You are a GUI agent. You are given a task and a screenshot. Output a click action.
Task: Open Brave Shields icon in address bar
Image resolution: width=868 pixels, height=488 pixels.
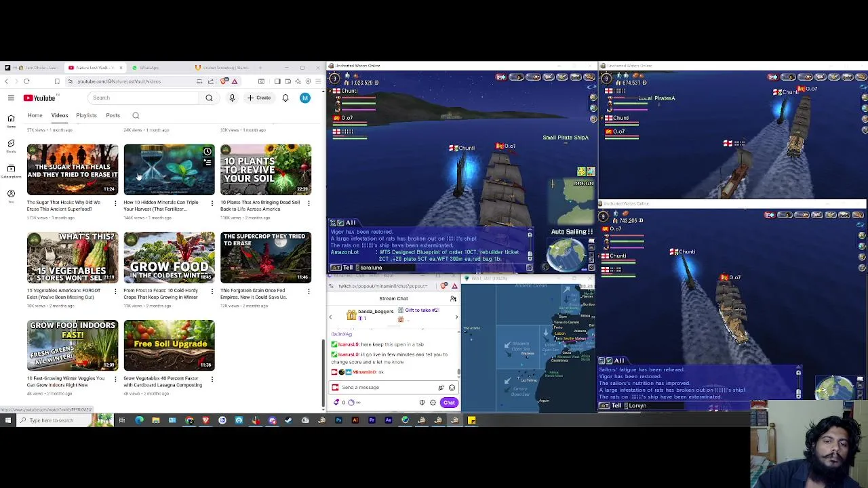pyautogui.click(x=224, y=81)
